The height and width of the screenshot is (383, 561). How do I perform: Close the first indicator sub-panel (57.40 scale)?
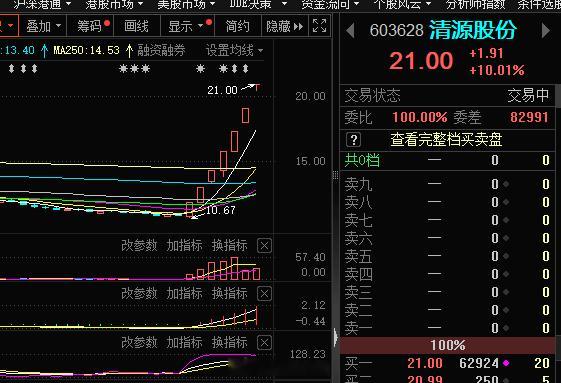click(x=264, y=246)
